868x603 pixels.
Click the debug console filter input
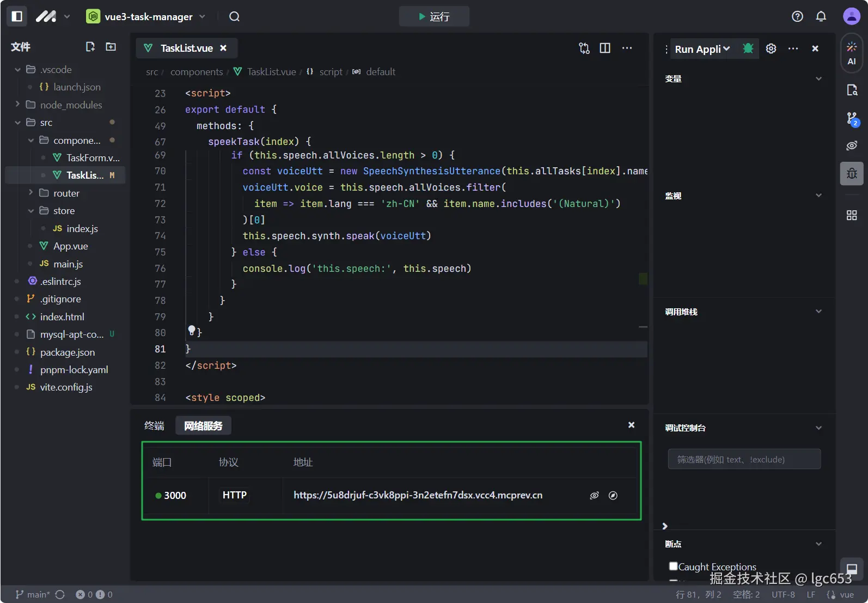tap(744, 459)
